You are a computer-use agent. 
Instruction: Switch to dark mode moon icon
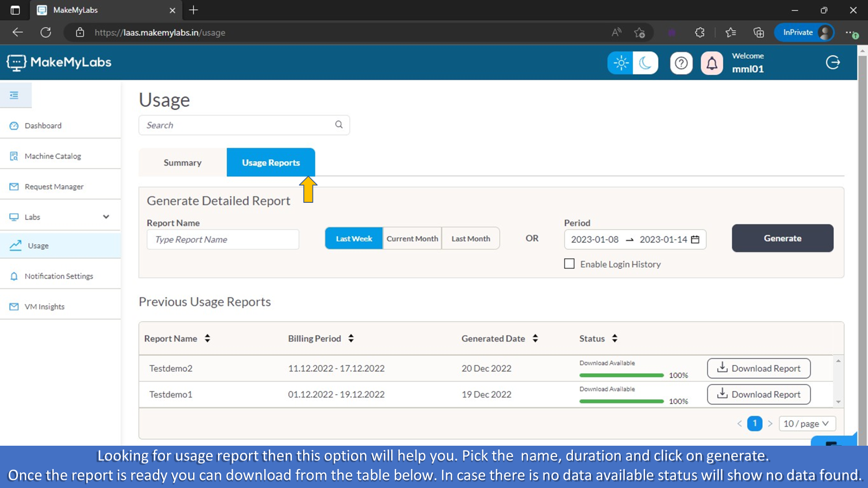(645, 63)
